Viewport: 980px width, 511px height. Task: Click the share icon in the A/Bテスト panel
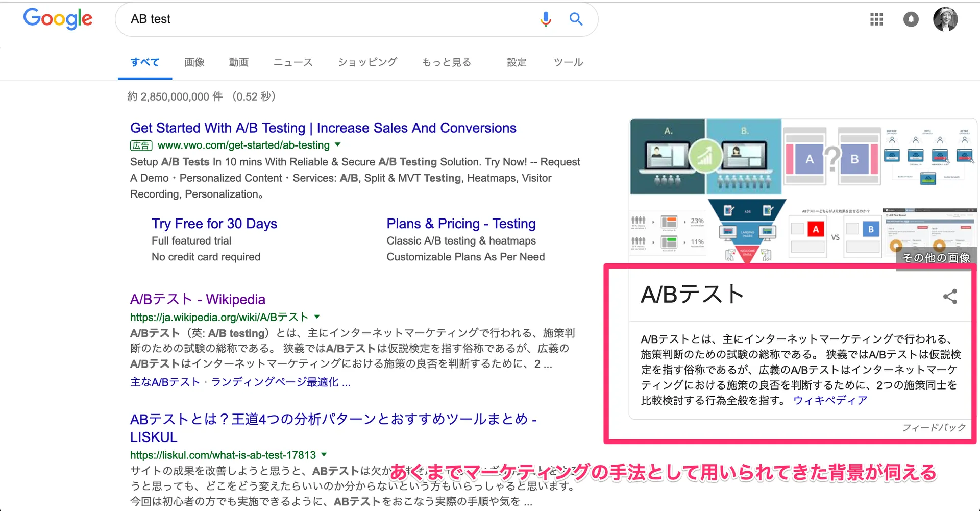tap(950, 296)
